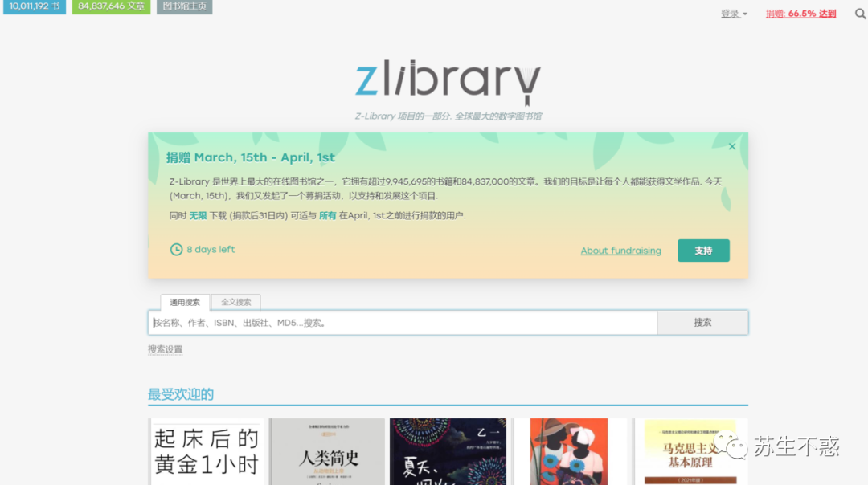
Task: Open book cover 起床后的黄金1小时
Action: click(x=207, y=451)
